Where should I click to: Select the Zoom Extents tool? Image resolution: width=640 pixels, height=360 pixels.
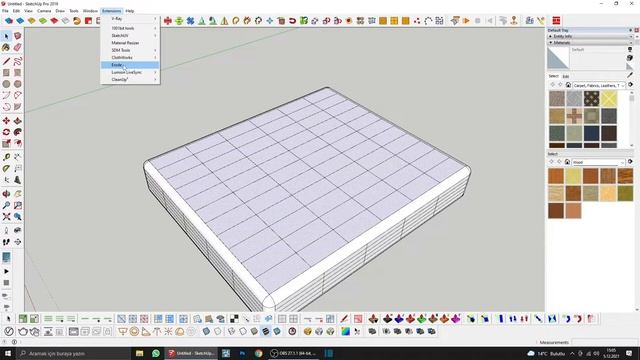click(6, 217)
